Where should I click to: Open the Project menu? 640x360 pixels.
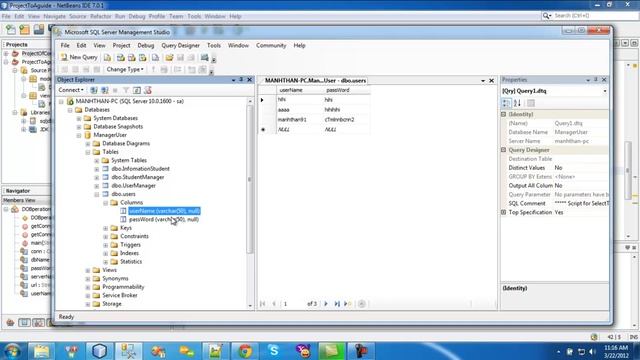tap(121, 45)
